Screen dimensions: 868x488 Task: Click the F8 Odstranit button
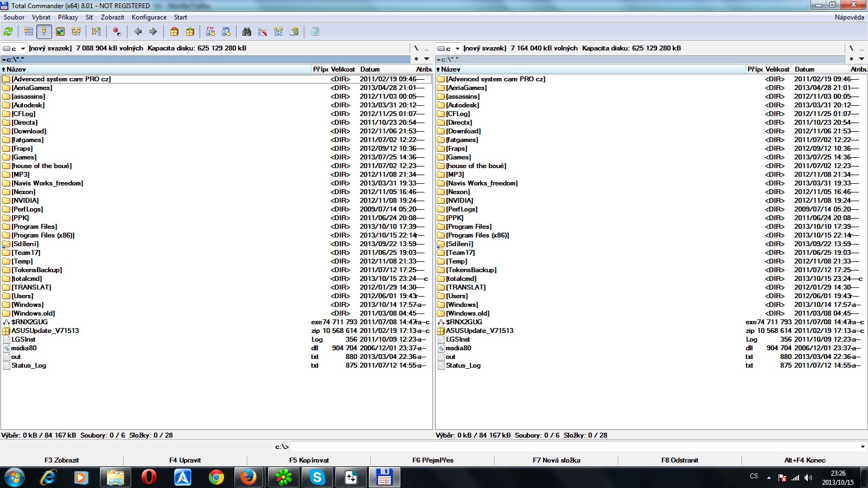click(680, 460)
